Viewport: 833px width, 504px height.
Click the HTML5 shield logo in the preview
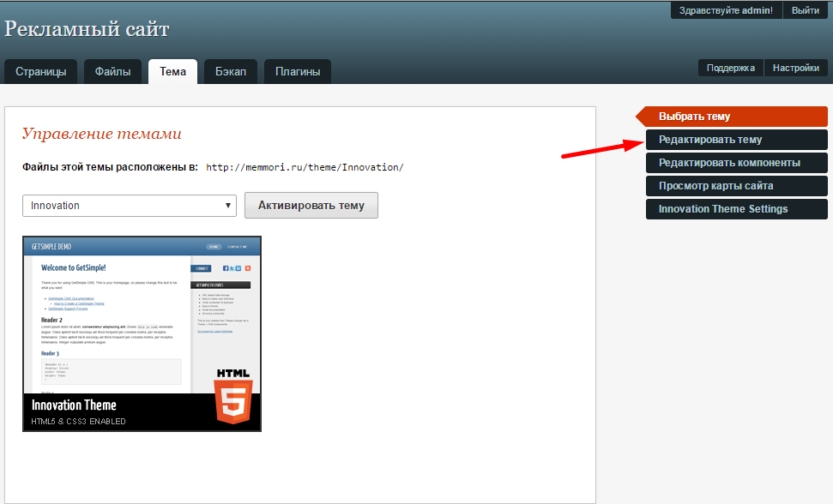[x=233, y=396]
